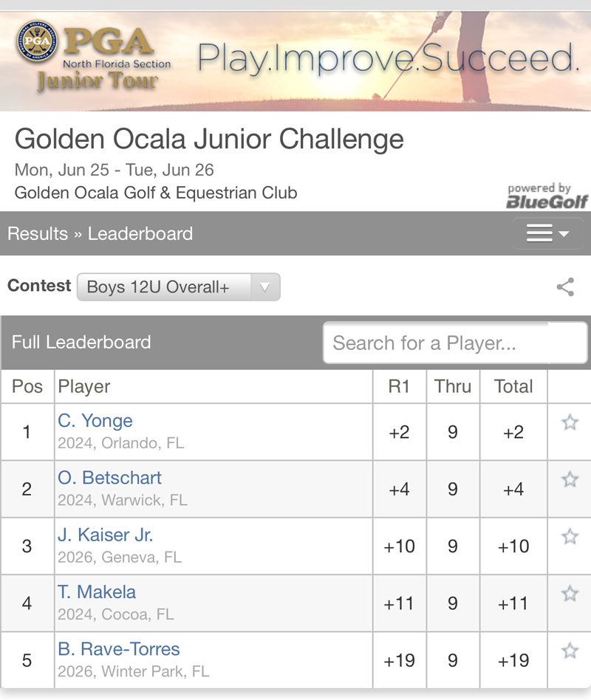
Task: Open C. Yonge player profile
Action: pos(95,421)
